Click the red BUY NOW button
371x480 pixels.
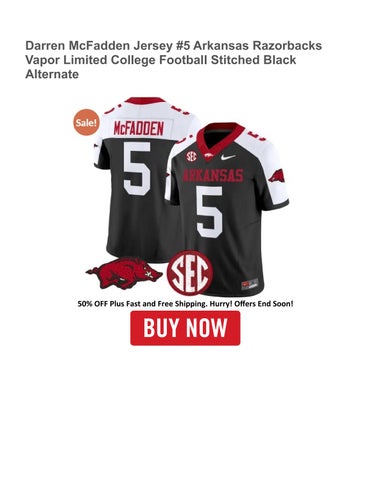(185, 328)
